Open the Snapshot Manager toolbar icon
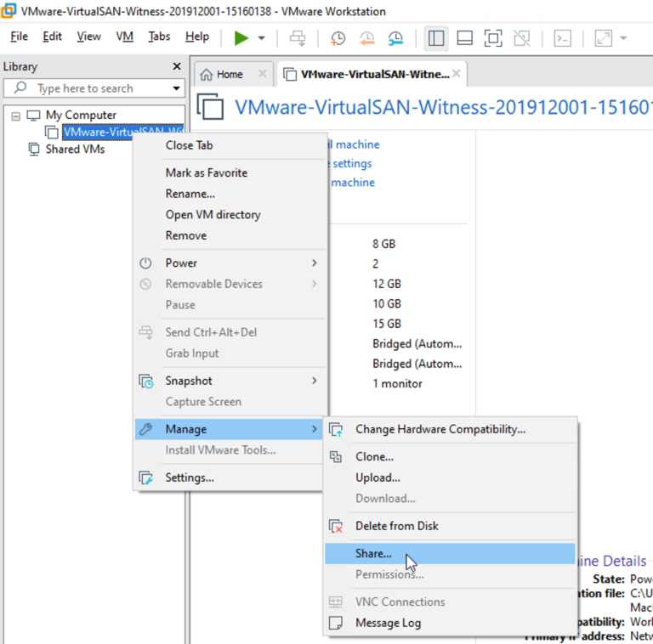Image resolution: width=653 pixels, height=644 pixels. click(x=395, y=38)
